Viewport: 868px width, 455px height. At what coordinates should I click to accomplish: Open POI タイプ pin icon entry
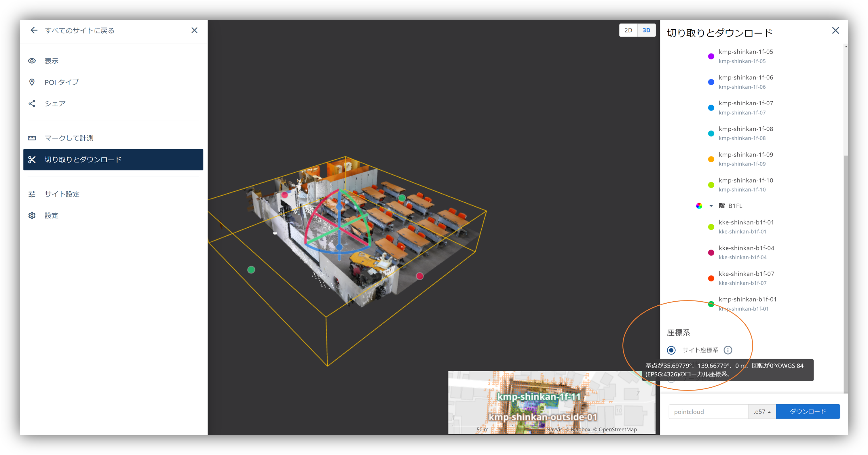point(32,82)
